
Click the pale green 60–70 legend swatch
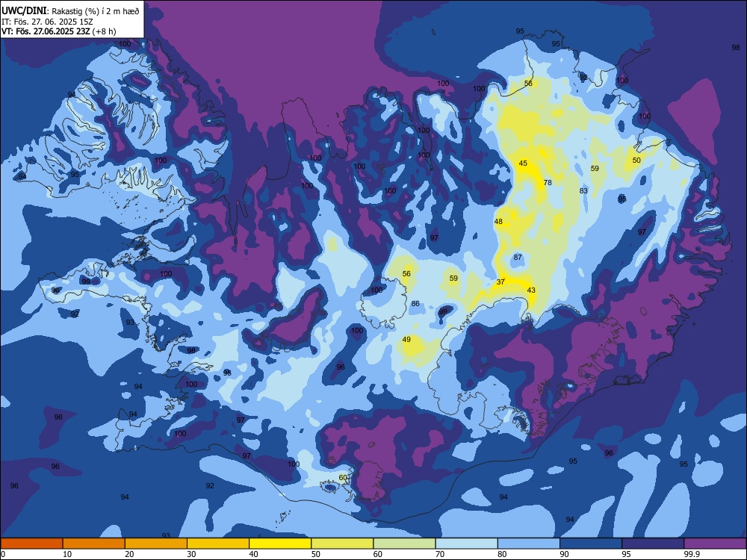(404, 544)
